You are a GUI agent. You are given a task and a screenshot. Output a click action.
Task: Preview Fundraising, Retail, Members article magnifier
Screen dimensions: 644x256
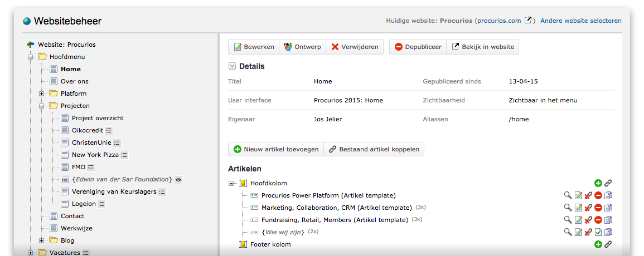click(x=568, y=220)
